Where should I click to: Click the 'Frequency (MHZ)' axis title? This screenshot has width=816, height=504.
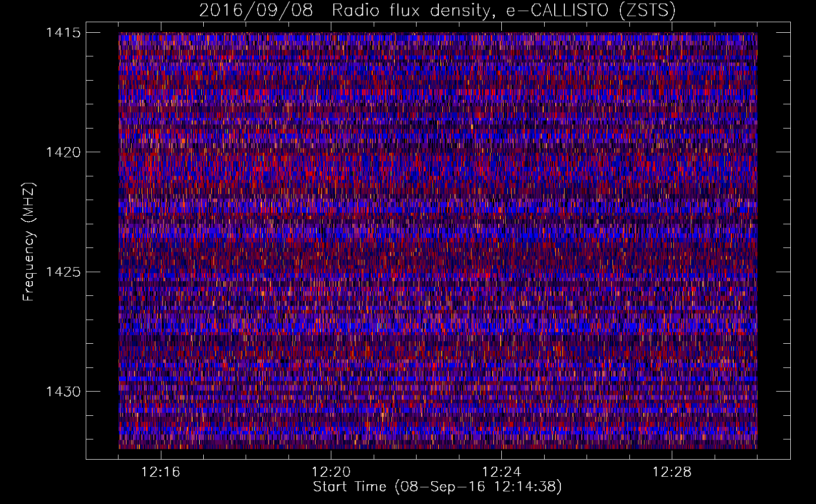pyautogui.click(x=29, y=241)
